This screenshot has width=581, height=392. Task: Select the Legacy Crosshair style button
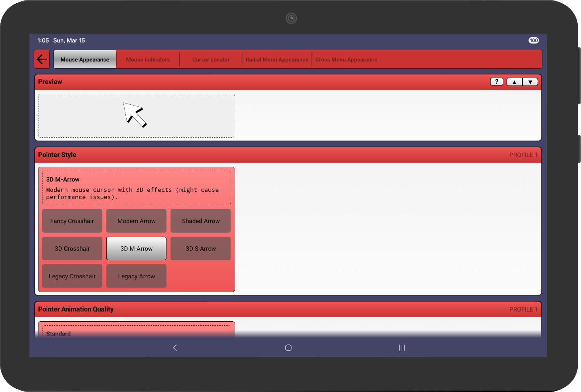point(72,276)
